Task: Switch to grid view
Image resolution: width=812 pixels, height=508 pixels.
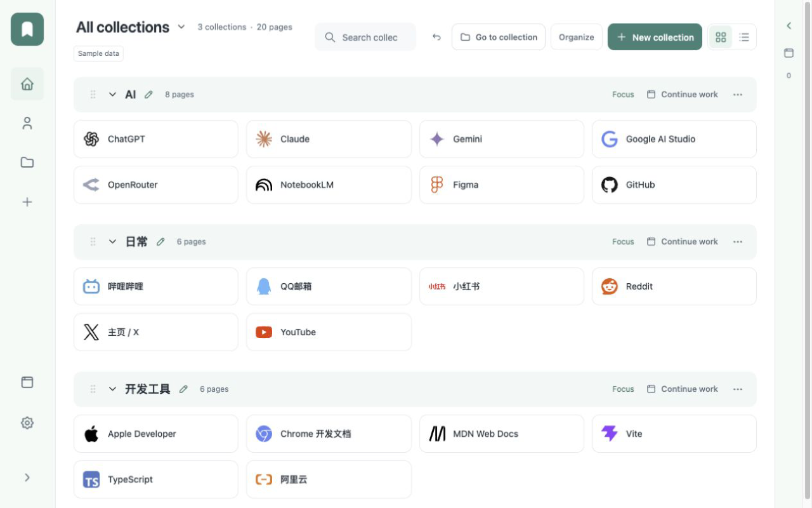Action: [721, 37]
